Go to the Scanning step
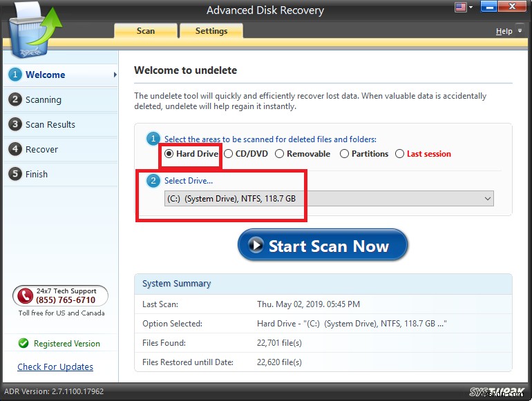Viewport: 532px width, 401px height. [x=61, y=99]
